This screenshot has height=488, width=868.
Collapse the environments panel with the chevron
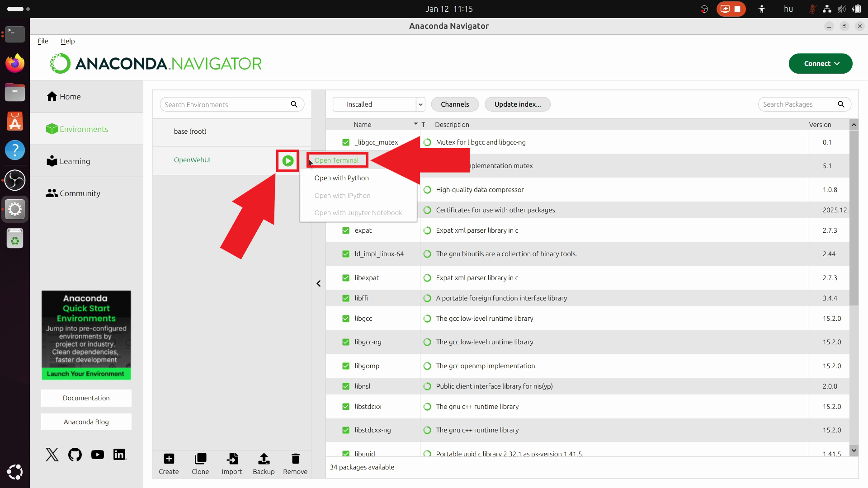319,284
